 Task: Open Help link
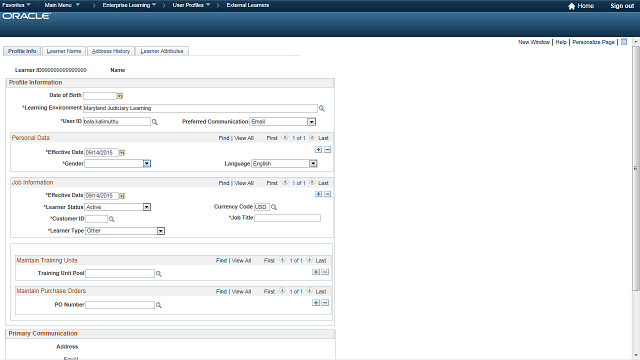[561, 42]
